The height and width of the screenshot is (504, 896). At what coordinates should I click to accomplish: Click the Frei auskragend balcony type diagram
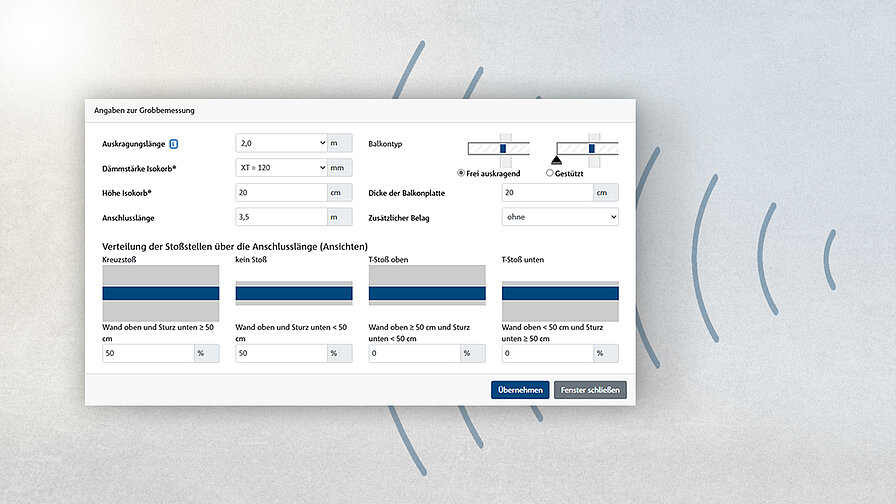tap(499, 149)
